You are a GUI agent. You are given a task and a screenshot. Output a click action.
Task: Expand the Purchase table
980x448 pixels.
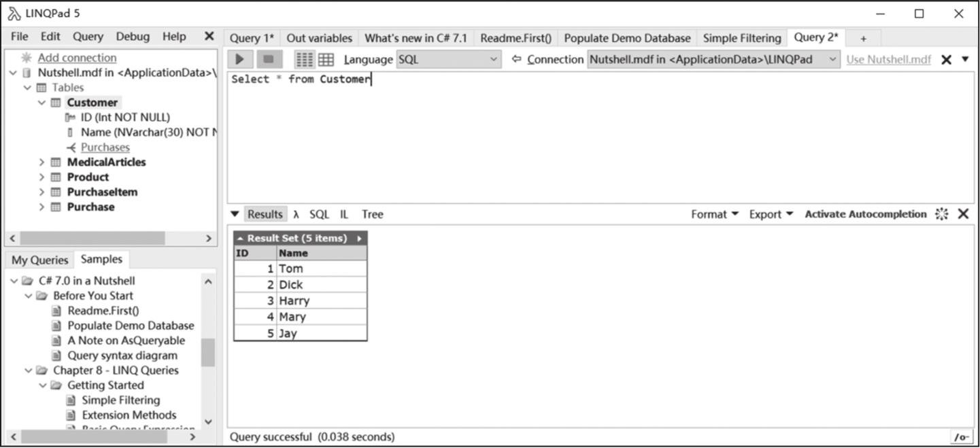(x=41, y=207)
